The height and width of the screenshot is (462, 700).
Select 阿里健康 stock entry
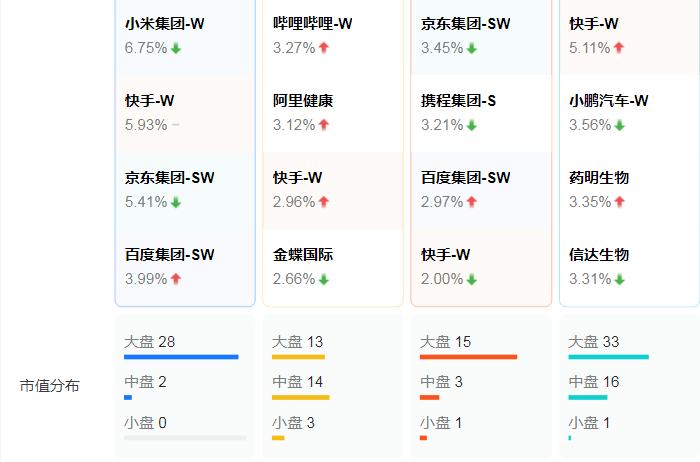[x=303, y=101]
